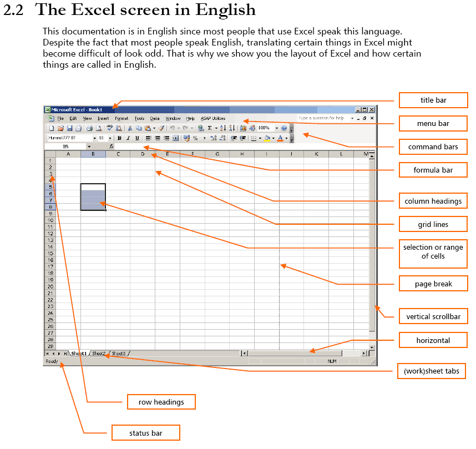Open Excel Help with the question mark icon

[284, 128]
